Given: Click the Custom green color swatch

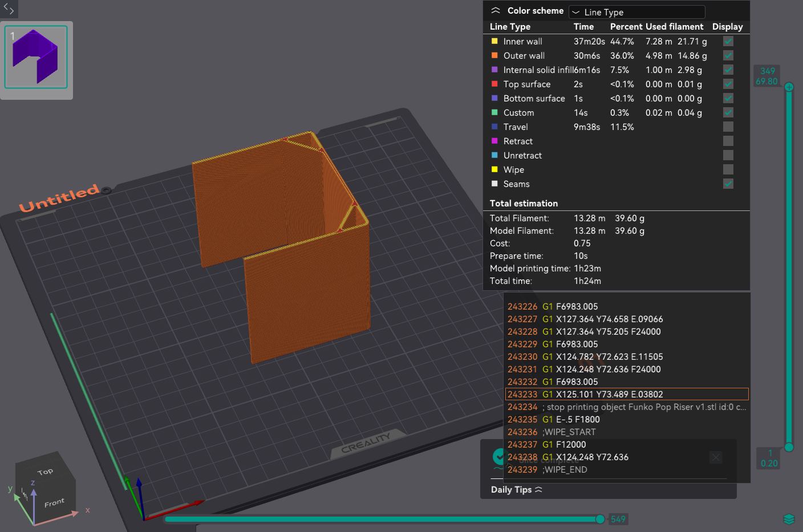Looking at the screenshot, I should (494, 112).
